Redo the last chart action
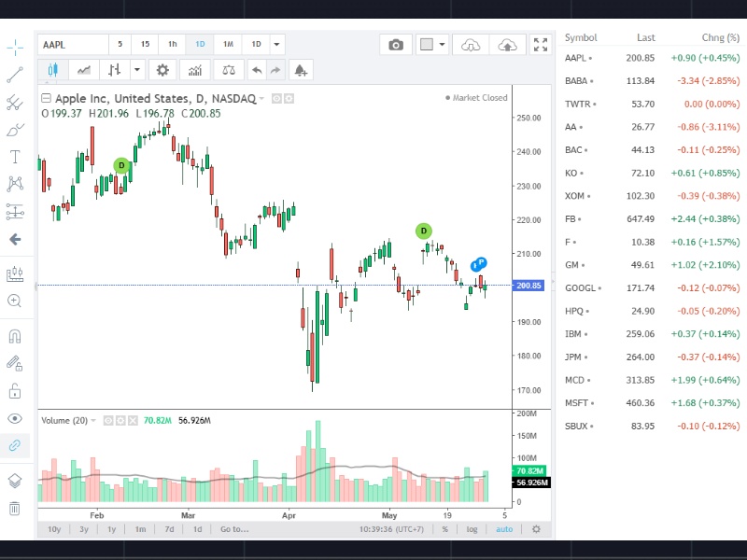 pyautogui.click(x=275, y=70)
